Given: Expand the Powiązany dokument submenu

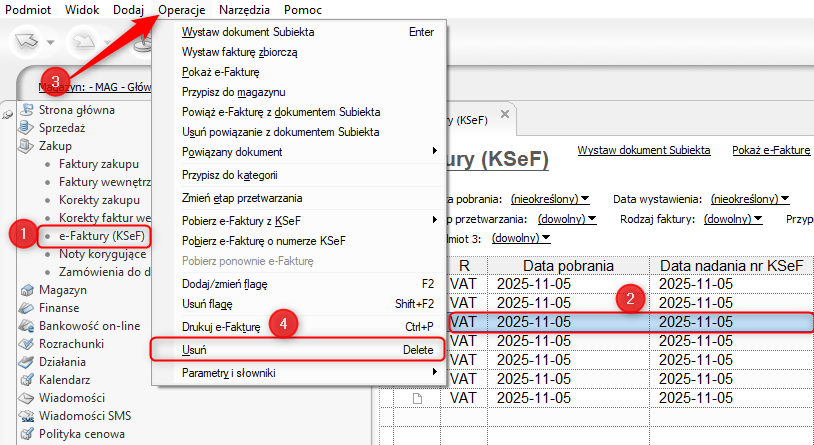Looking at the screenshot, I should click(x=300, y=151).
